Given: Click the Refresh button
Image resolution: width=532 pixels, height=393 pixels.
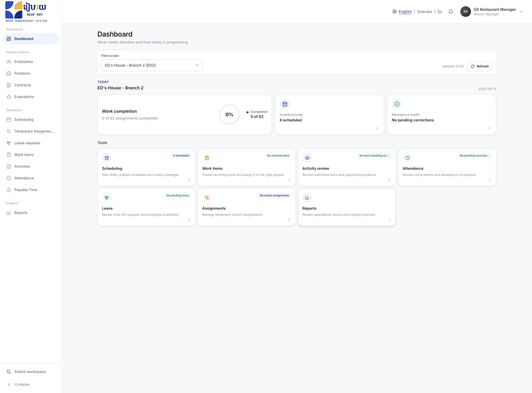Looking at the screenshot, I should 480,66.
